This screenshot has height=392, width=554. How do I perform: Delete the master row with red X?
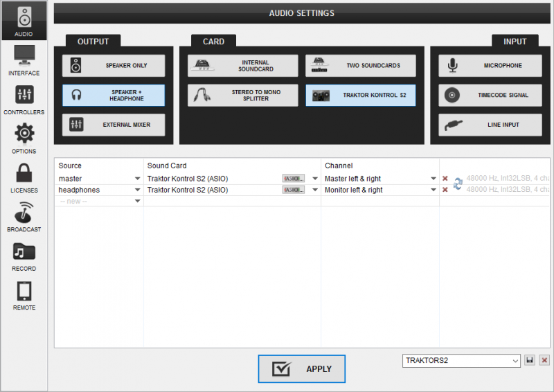pos(445,179)
